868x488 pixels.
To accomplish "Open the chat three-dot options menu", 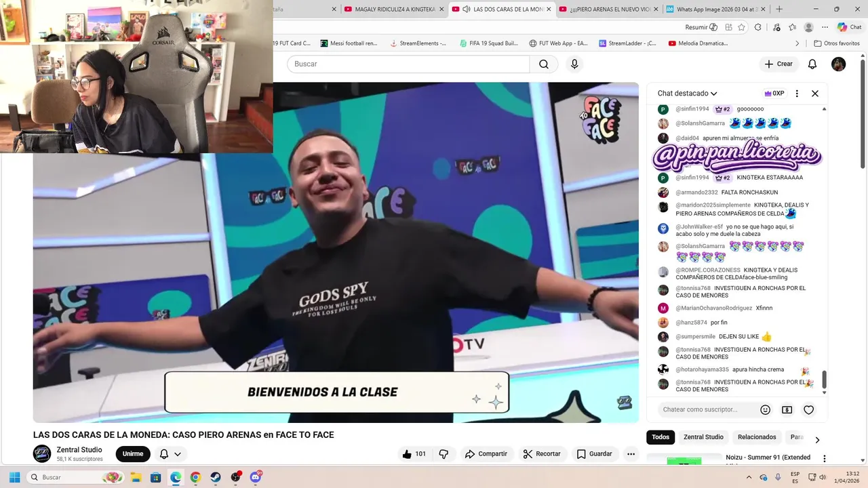I will coord(797,94).
